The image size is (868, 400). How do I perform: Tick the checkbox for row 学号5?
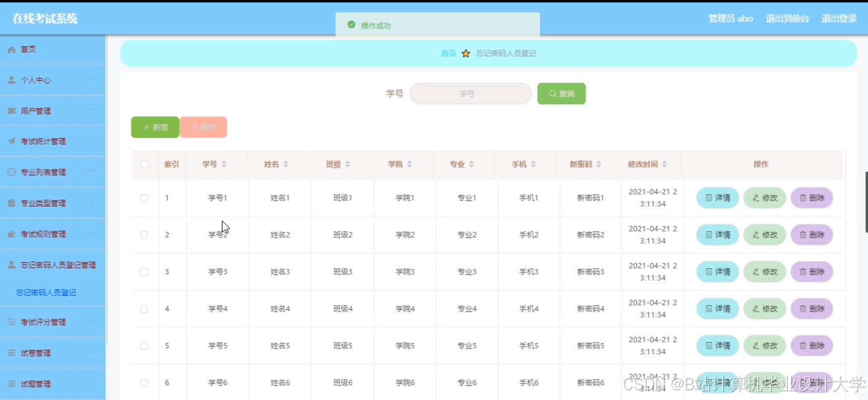(x=144, y=345)
